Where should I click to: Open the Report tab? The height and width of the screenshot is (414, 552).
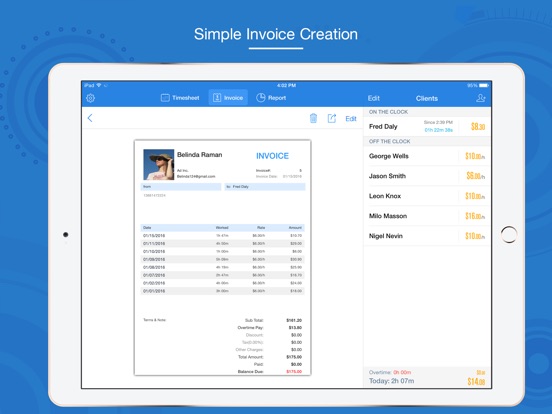click(271, 98)
